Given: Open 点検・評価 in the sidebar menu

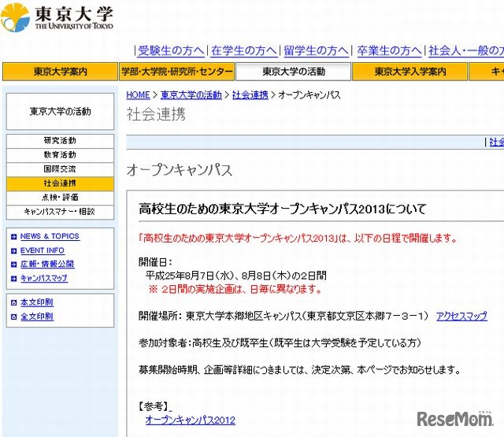Looking at the screenshot, I should click(60, 198).
